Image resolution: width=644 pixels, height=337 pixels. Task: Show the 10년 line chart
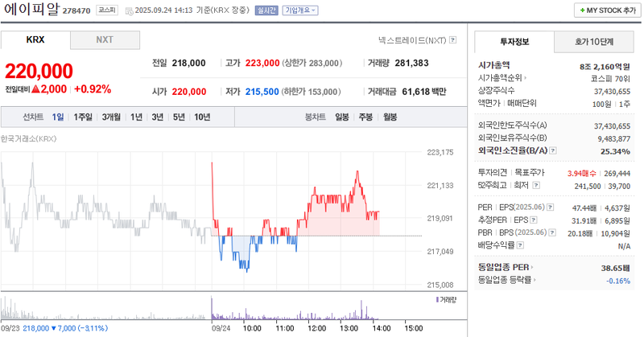click(202, 117)
